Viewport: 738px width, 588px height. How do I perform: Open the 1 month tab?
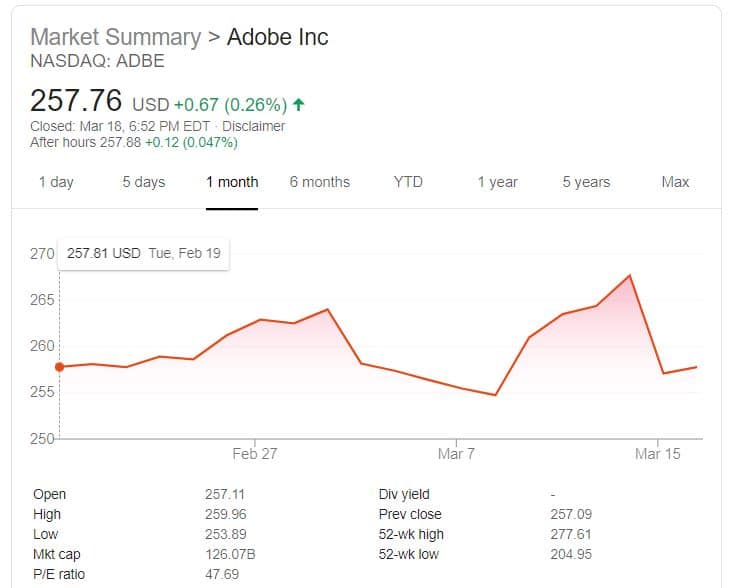[x=232, y=182]
